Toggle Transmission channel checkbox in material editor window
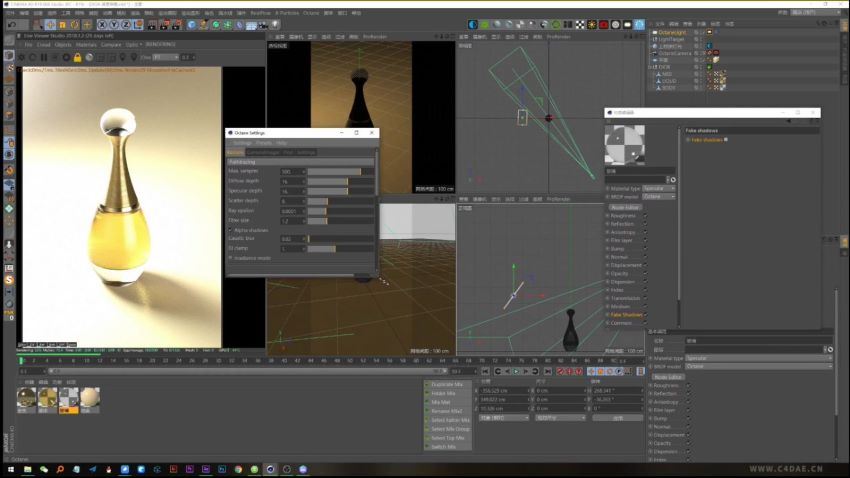 click(x=645, y=299)
